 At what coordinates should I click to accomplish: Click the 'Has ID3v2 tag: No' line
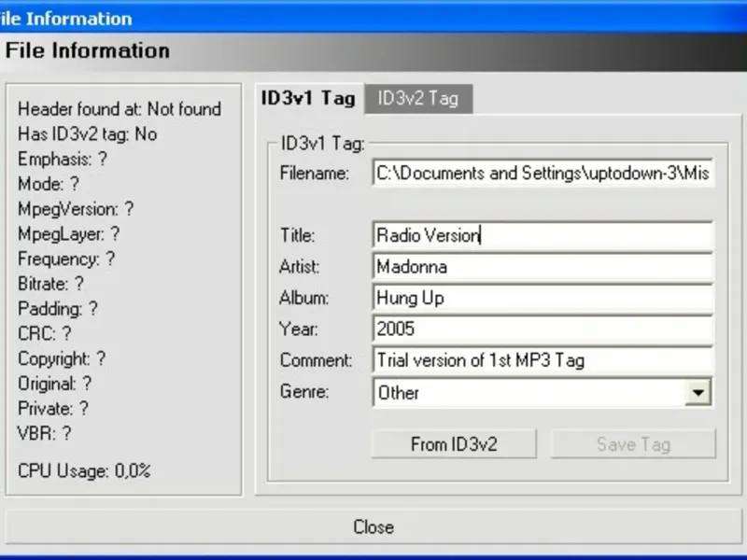pos(88,134)
